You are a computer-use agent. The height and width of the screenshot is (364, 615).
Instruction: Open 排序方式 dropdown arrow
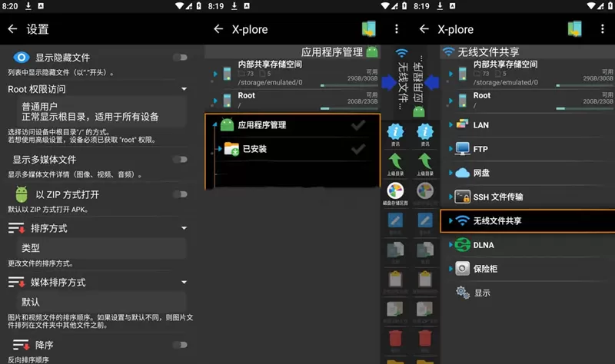tap(184, 228)
